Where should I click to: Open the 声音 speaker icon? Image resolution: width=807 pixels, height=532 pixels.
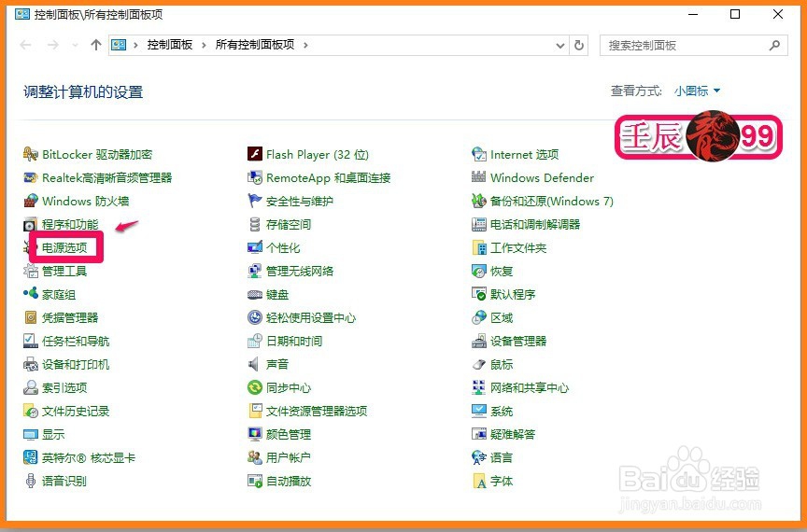pos(254,364)
